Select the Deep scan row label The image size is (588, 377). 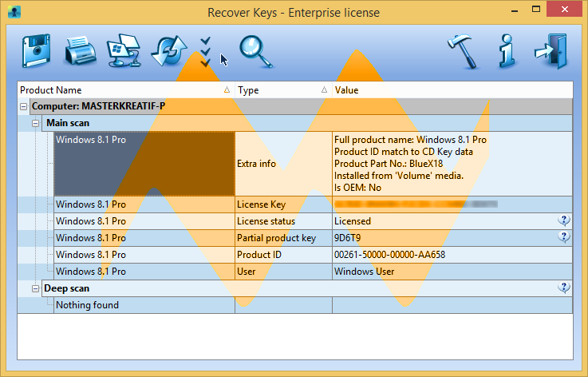[67, 288]
